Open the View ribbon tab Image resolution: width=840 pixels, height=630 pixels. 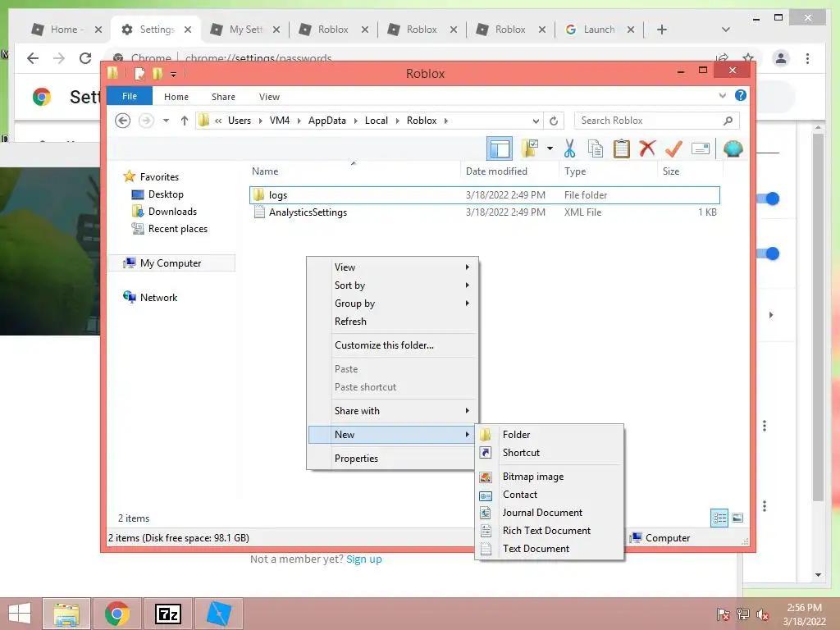coord(269,97)
